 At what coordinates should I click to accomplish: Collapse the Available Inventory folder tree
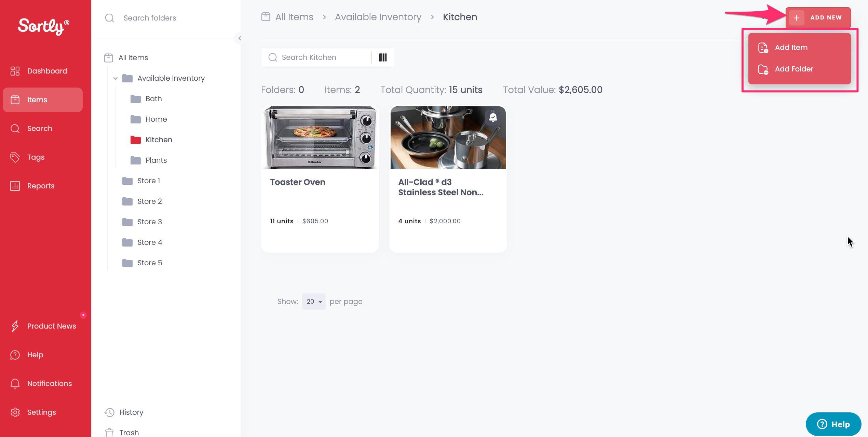pos(116,78)
